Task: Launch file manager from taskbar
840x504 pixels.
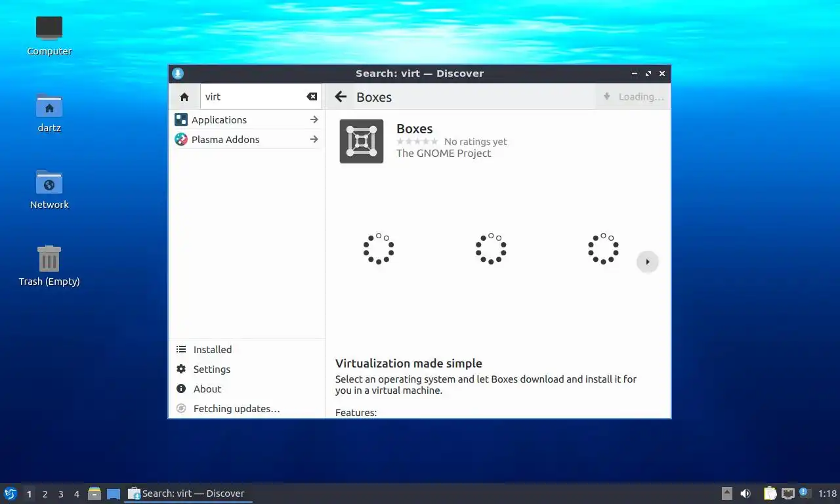Action: click(94, 493)
